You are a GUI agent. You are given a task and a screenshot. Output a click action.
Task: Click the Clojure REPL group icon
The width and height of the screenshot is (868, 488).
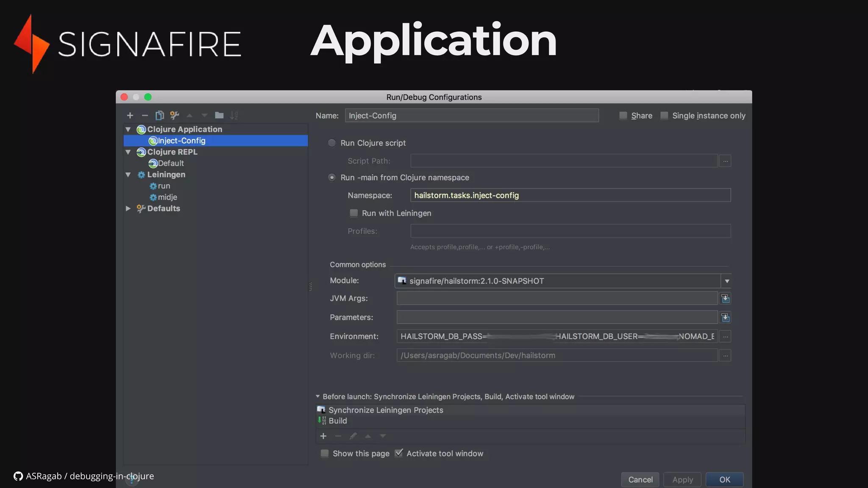click(141, 152)
